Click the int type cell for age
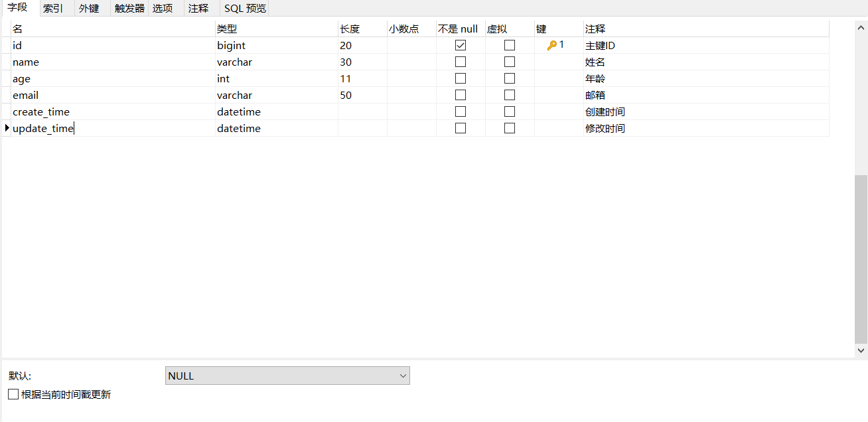The width and height of the screenshot is (868, 422). click(277, 78)
